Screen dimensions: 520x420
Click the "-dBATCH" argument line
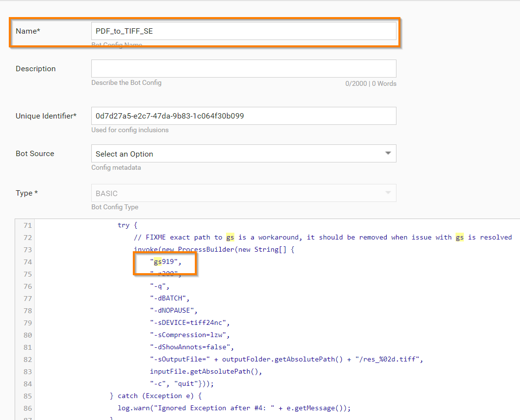click(x=169, y=299)
